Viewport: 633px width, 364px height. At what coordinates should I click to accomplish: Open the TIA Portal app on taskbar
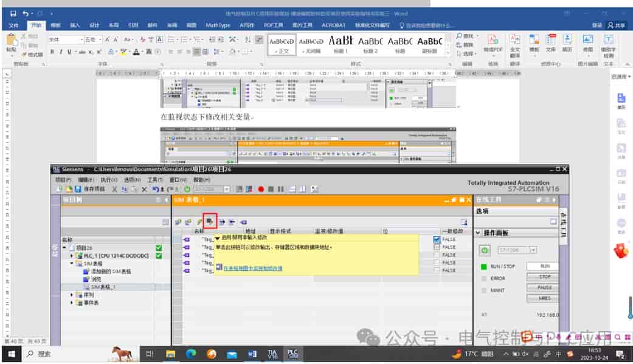(x=272, y=354)
